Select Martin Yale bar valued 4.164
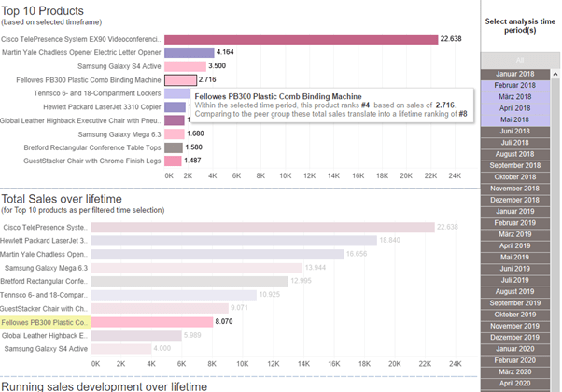Image resolution: width=562 pixels, height=392 pixels. [x=188, y=53]
